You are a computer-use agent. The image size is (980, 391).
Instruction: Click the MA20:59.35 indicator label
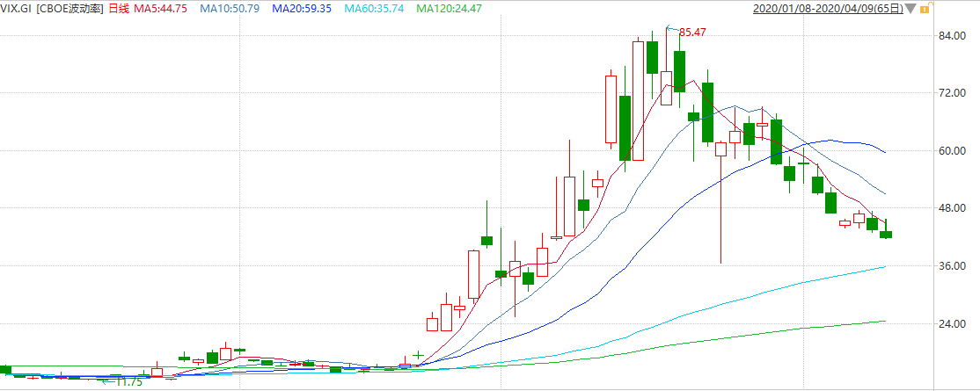click(x=303, y=9)
